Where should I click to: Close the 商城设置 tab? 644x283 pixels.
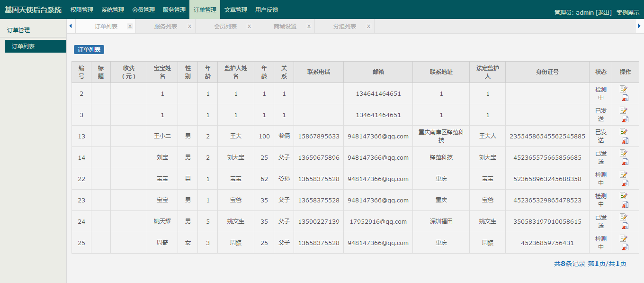pyautogui.click(x=309, y=27)
